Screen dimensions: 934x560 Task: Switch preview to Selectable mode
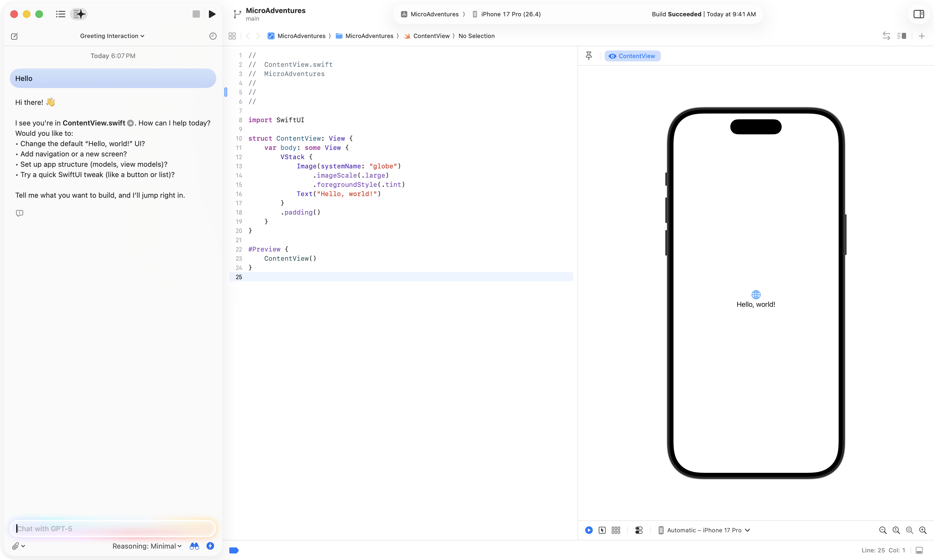point(602,530)
